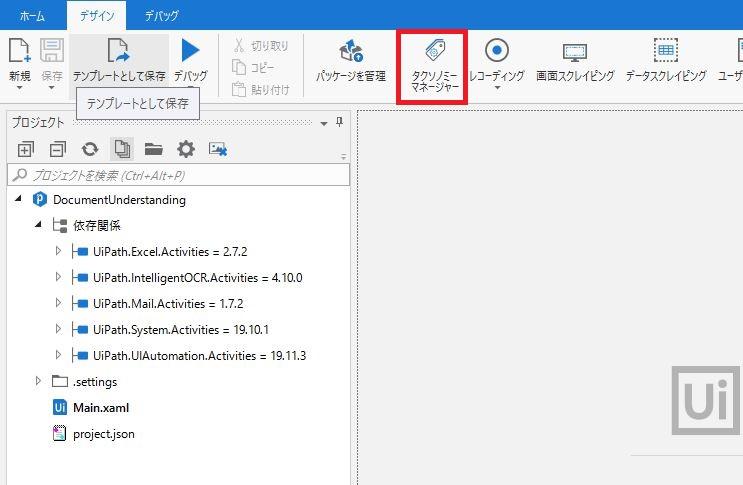Select UiPath.UIAutomation.Activities = 19.11.3

click(x=199, y=356)
